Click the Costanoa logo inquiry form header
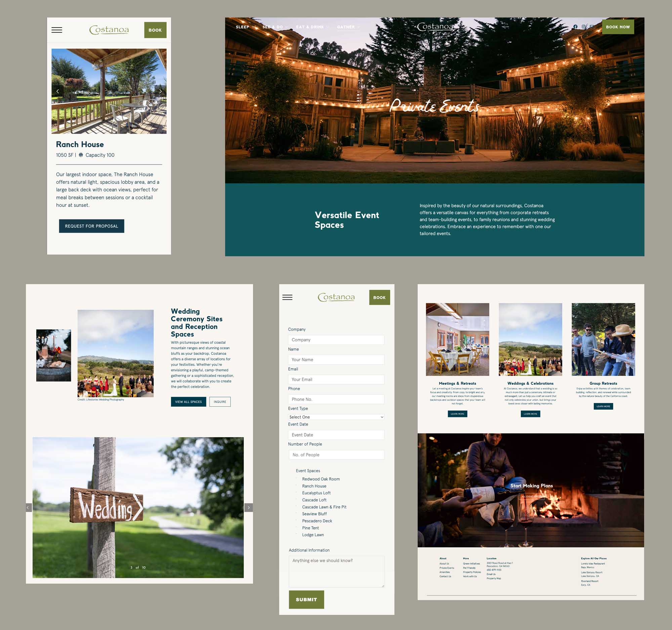 [335, 297]
